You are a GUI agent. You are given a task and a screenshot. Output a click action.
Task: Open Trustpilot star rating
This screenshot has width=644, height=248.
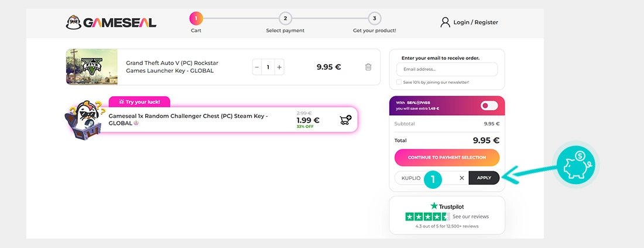point(427,217)
